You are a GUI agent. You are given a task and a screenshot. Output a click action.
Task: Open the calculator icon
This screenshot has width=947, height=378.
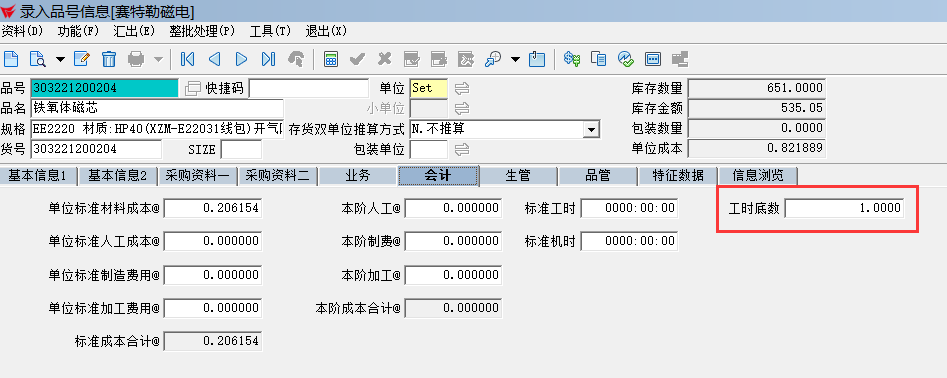pos(331,59)
